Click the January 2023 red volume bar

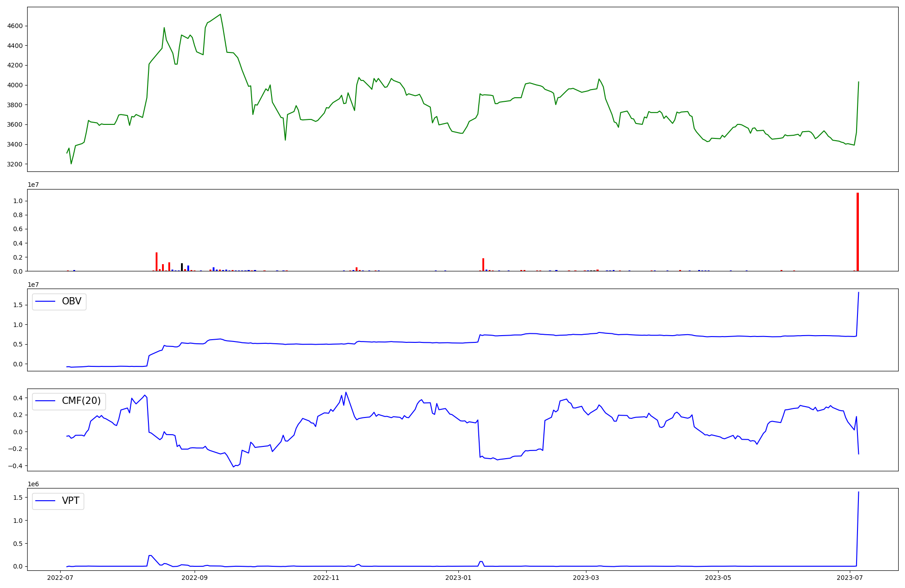[x=483, y=265]
